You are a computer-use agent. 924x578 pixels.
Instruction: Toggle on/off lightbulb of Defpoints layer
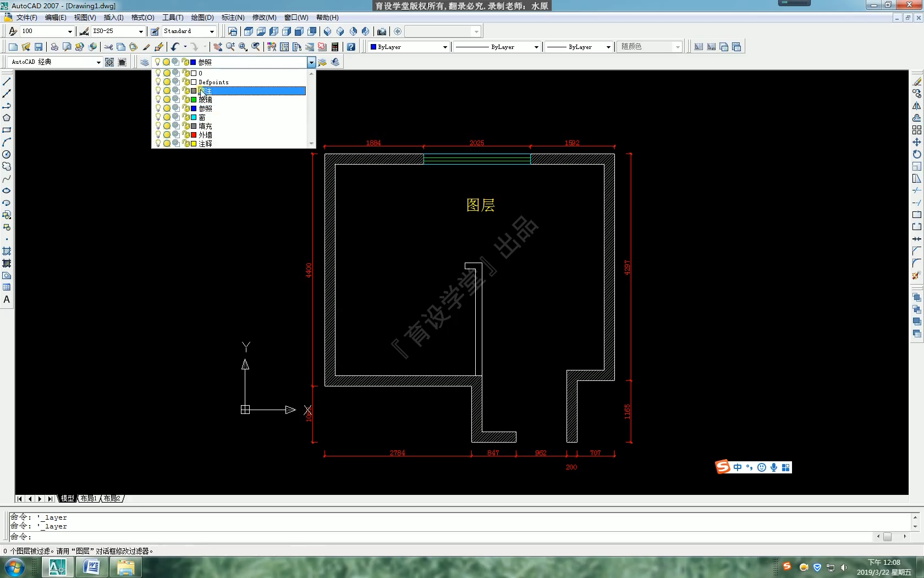point(158,81)
